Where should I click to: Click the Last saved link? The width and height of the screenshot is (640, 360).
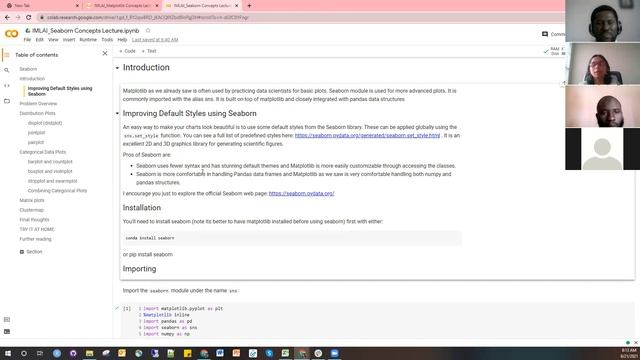[x=155, y=40]
